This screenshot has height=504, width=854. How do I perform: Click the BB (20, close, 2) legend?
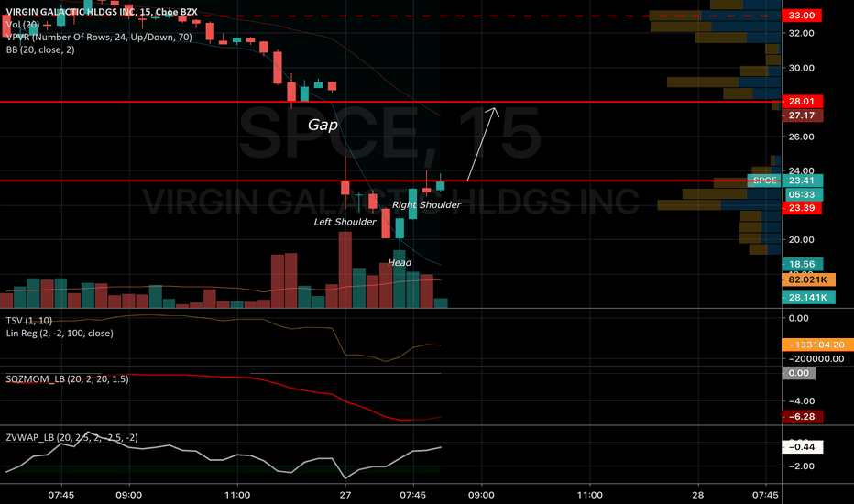40,49
